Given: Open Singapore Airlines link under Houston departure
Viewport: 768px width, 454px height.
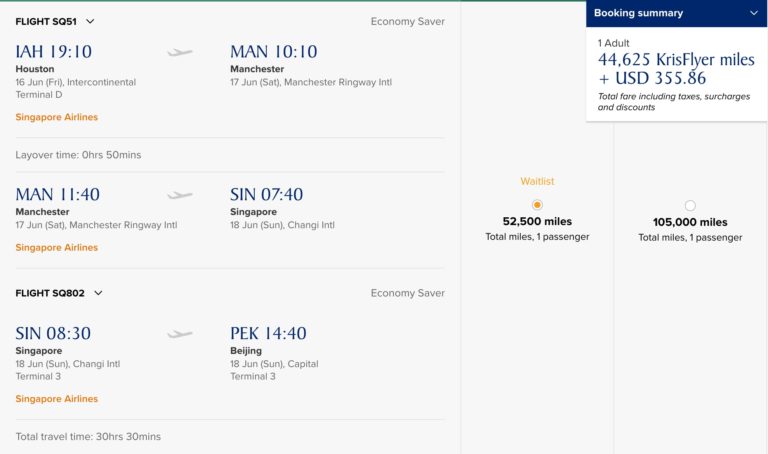Looking at the screenshot, I should click(x=57, y=117).
